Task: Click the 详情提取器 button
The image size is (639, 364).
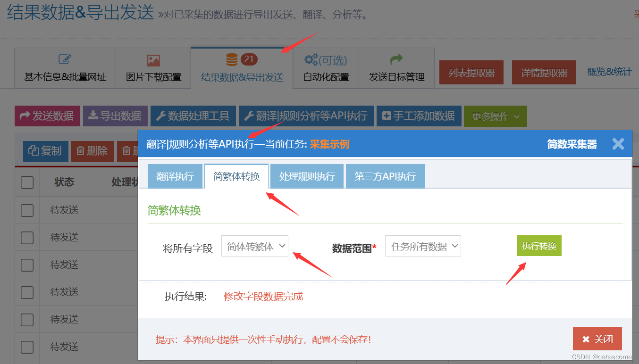Action: (544, 73)
